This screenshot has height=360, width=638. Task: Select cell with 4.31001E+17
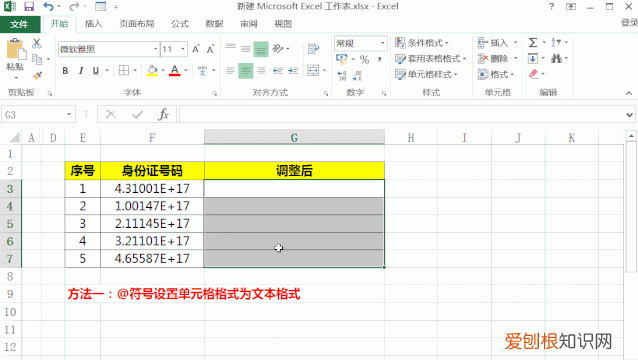(152, 188)
